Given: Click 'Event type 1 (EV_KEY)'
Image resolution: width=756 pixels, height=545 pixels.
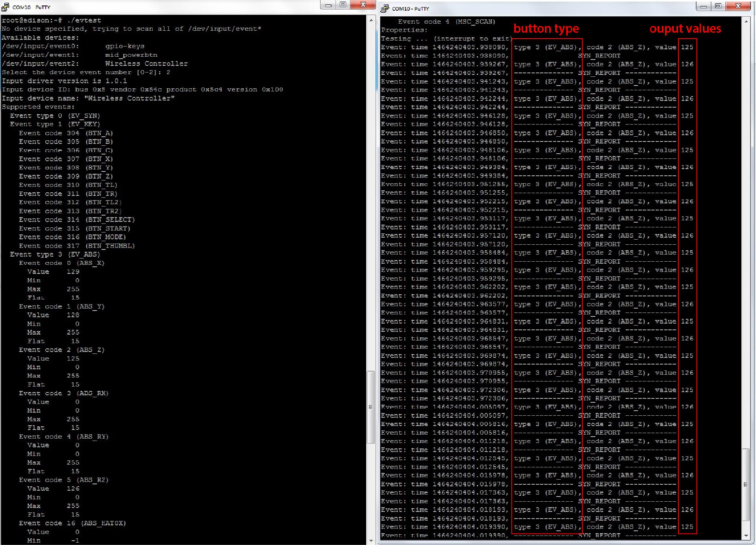Looking at the screenshot, I should point(55,124).
